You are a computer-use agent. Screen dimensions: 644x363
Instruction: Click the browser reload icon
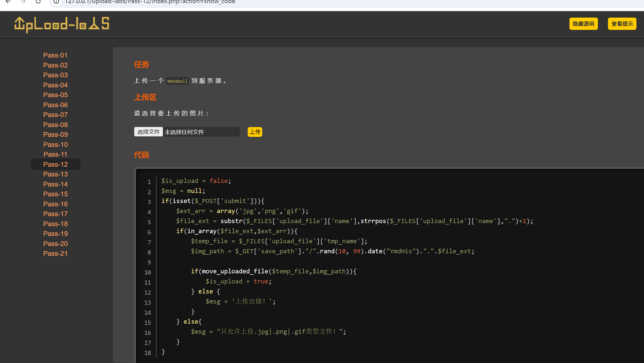tap(38, 2)
